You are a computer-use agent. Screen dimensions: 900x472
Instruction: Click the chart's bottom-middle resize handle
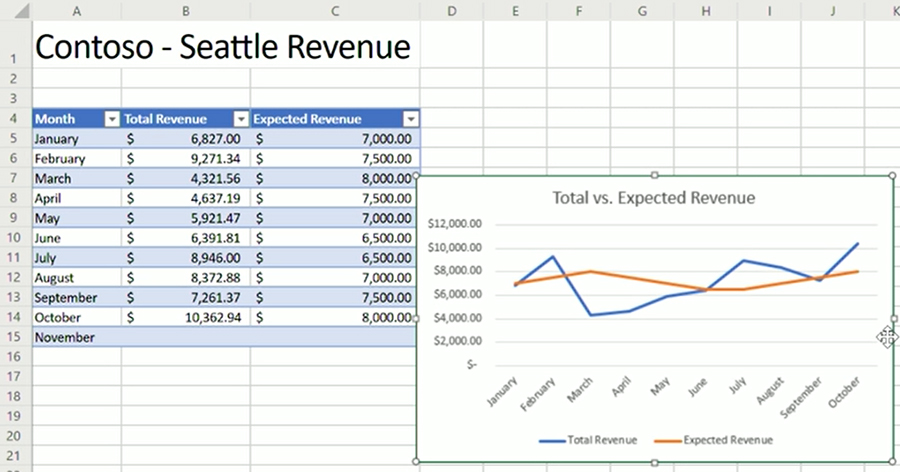click(654, 462)
